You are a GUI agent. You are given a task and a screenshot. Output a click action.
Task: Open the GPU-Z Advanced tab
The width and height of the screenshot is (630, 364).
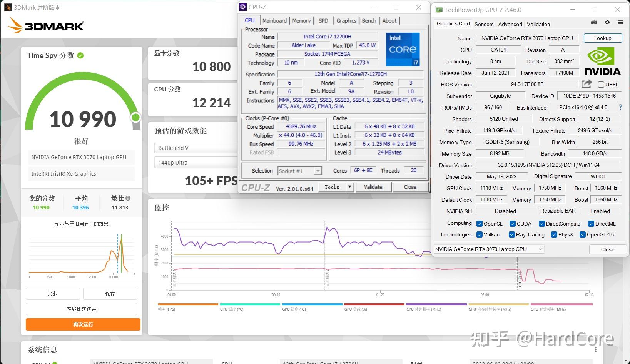(x=510, y=24)
